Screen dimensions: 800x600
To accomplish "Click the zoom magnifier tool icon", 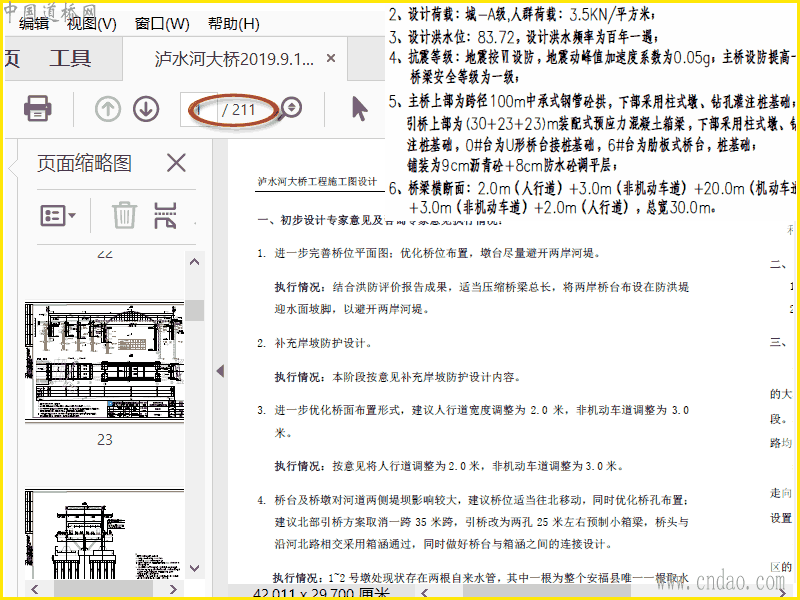I will [290, 109].
